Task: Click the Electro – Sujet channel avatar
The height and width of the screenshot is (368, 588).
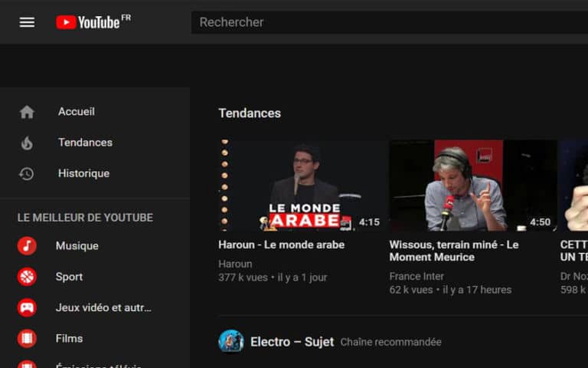Action: click(231, 342)
